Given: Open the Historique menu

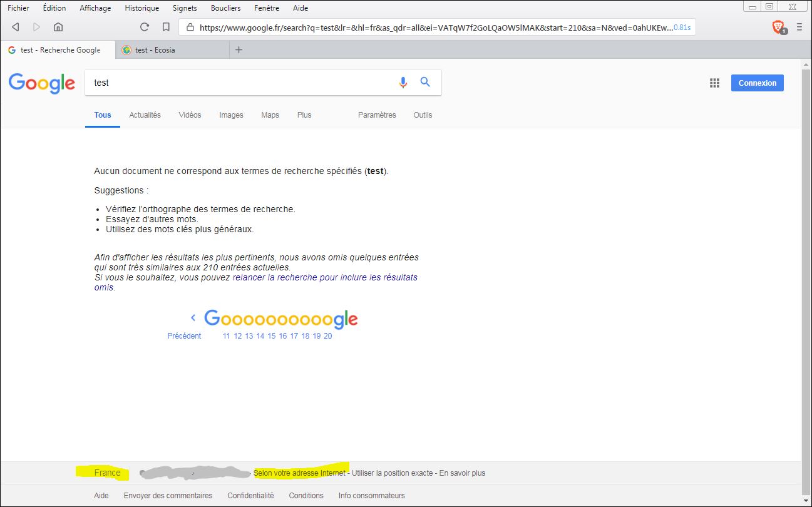Looking at the screenshot, I should [141, 8].
